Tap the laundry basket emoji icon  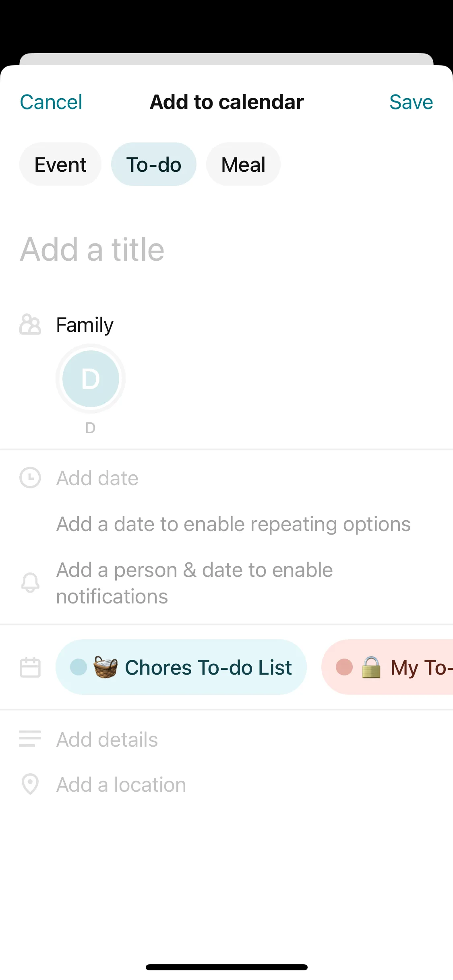click(105, 667)
